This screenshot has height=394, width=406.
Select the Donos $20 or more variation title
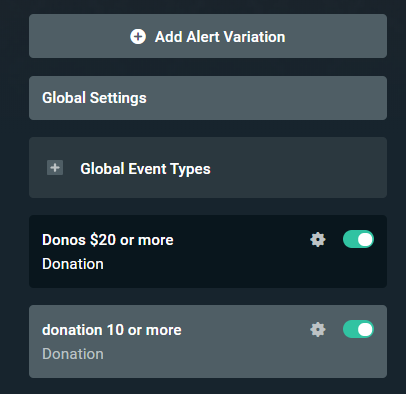tap(108, 240)
